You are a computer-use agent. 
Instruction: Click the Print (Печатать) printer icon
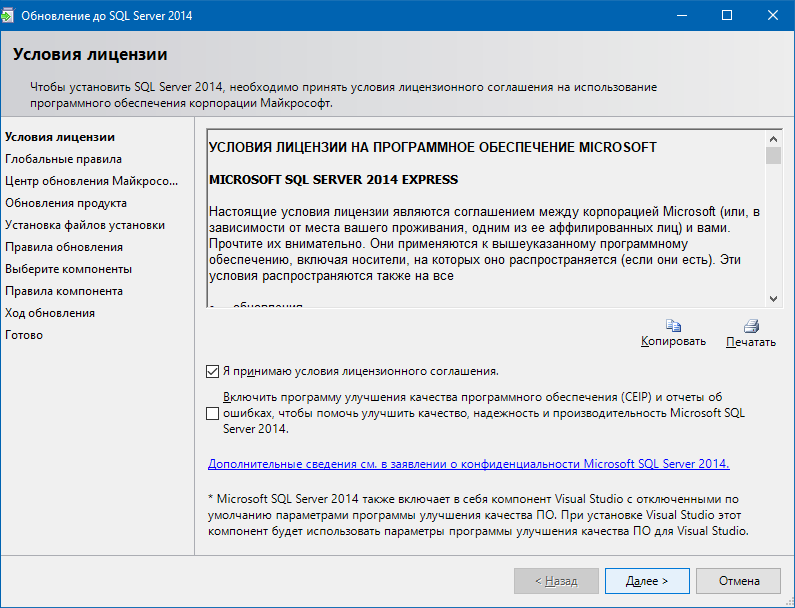coord(751,326)
